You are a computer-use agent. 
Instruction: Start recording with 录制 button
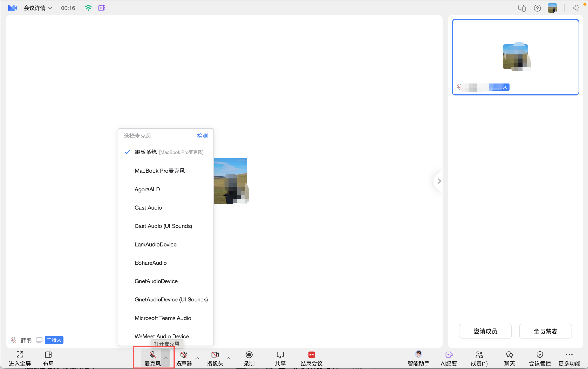click(249, 358)
